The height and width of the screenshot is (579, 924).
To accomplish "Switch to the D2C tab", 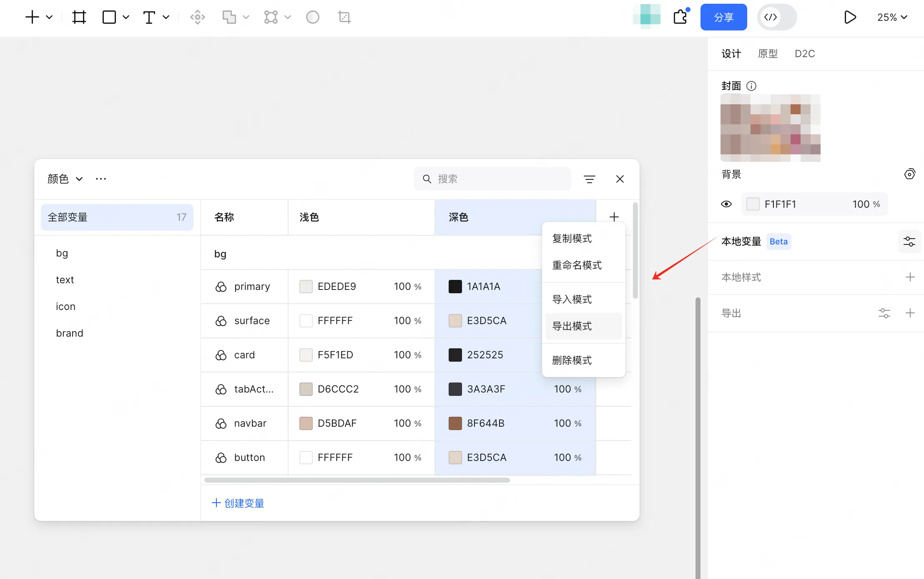I will pyautogui.click(x=805, y=53).
